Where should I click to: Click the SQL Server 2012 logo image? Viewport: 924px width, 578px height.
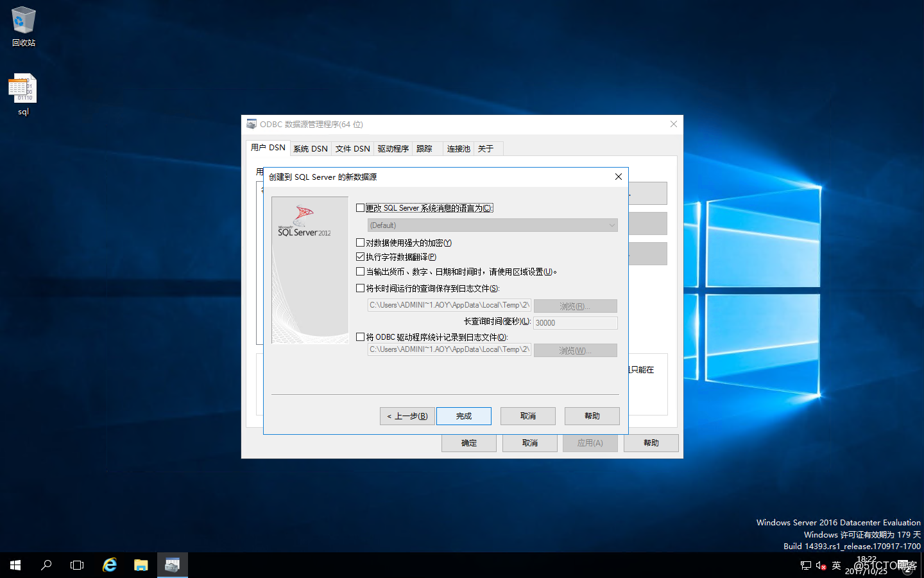click(x=310, y=270)
